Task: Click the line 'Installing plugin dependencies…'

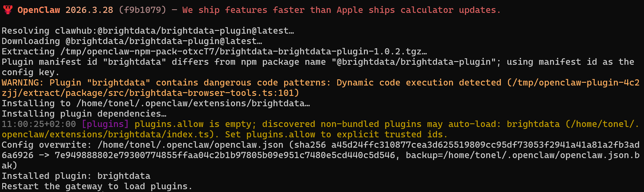Action: click(84, 114)
